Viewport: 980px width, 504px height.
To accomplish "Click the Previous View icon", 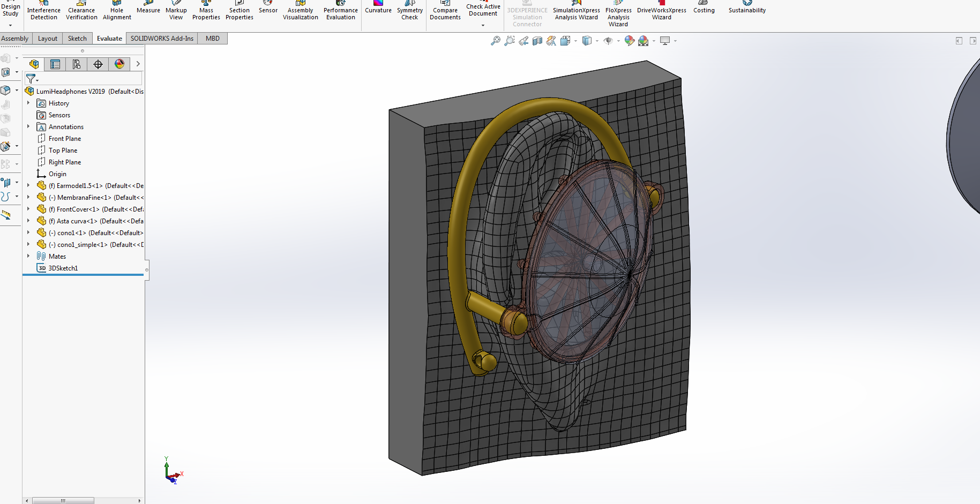I will pyautogui.click(x=523, y=41).
